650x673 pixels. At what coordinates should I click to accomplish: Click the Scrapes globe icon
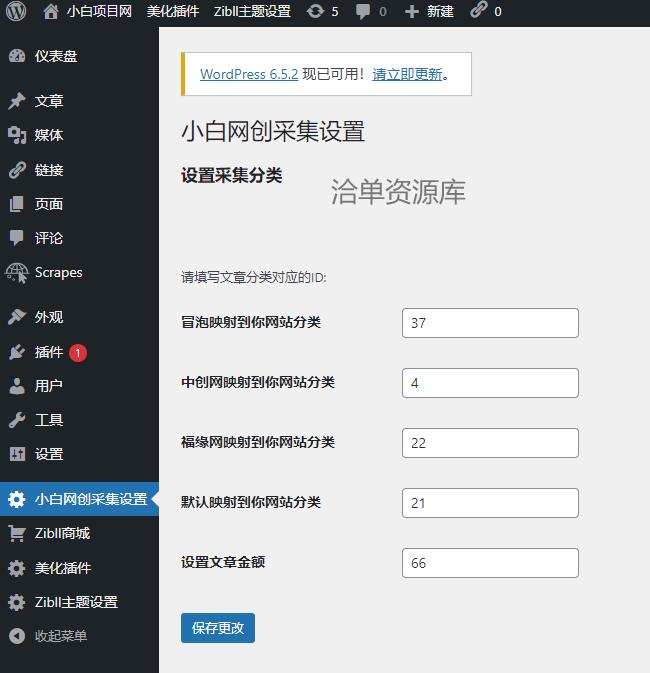coord(17,273)
